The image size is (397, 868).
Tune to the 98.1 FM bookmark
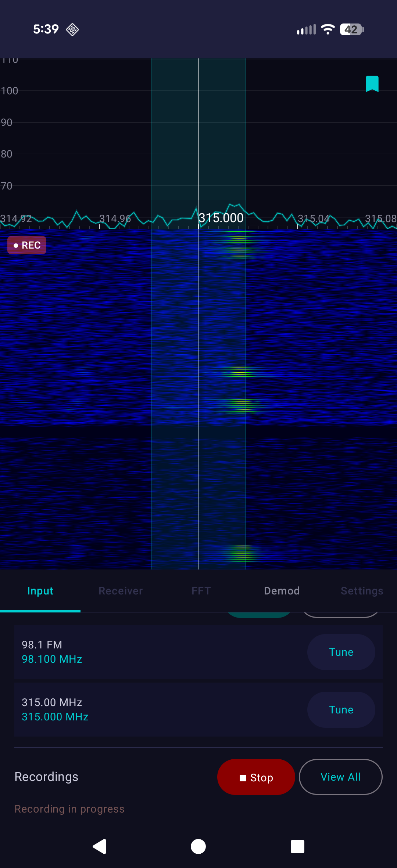341,652
